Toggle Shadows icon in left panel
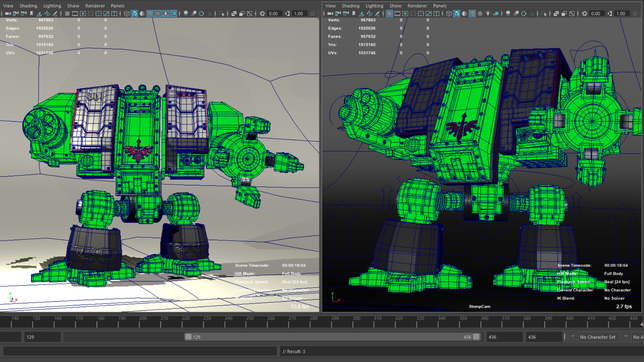The height and width of the screenshot is (362, 644). point(173,13)
